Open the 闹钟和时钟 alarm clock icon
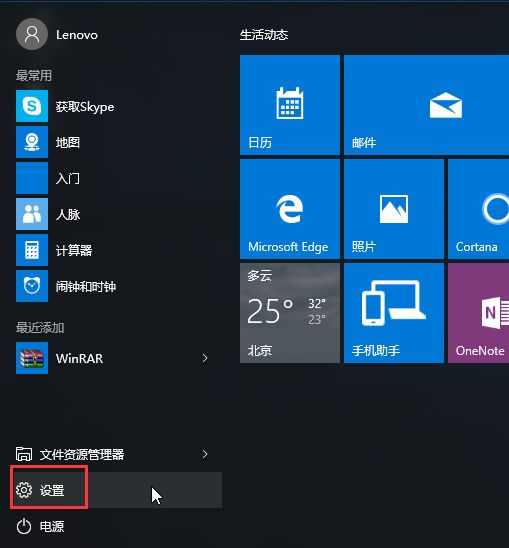 [32, 286]
